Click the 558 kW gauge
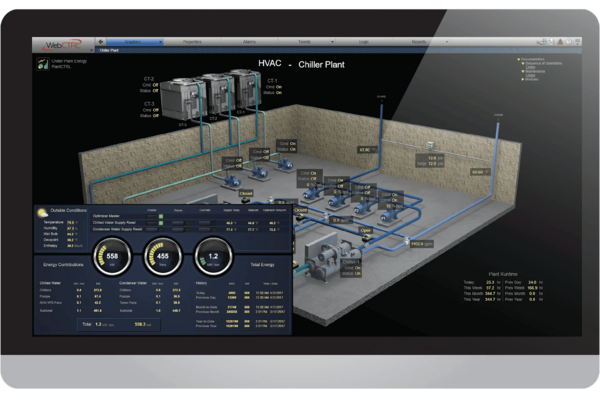Image resolution: width=600 pixels, height=400 pixels. [112, 256]
